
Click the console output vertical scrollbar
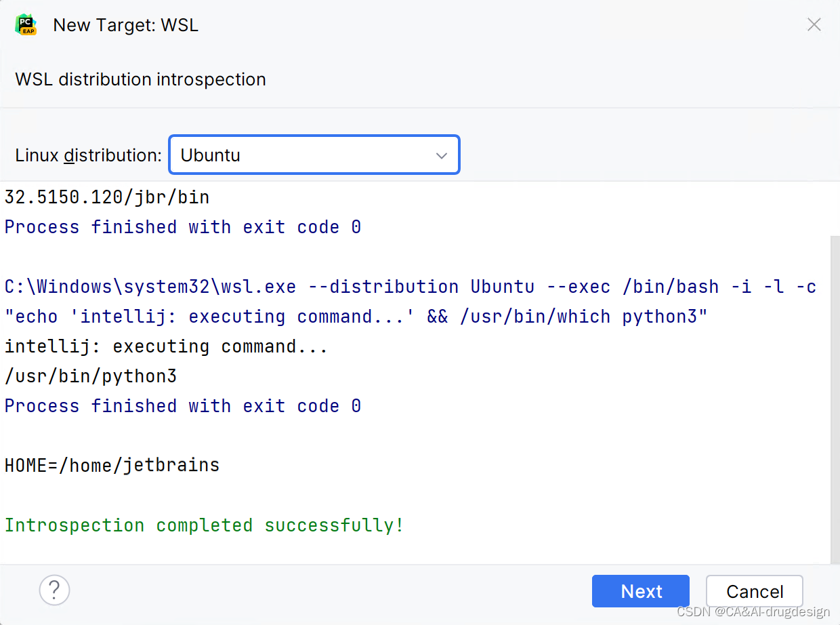coord(835,399)
